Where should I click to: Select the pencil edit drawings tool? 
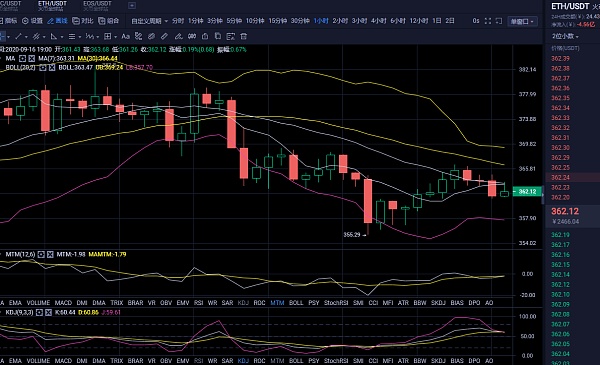pos(178,36)
